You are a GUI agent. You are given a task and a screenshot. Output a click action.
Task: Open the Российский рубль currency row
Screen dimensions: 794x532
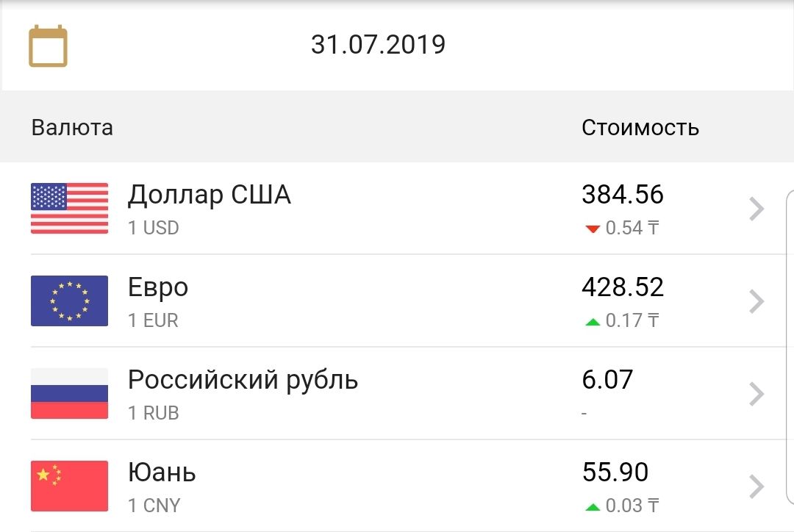243,381
